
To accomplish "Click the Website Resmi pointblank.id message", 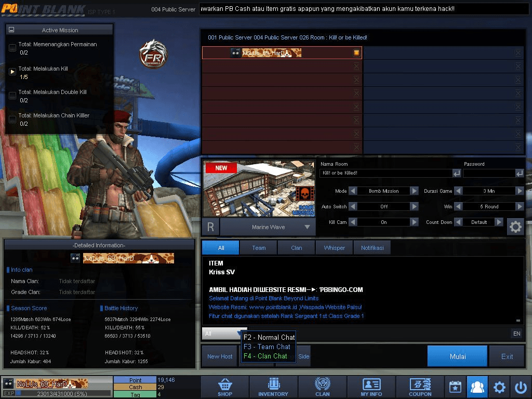I will (x=285, y=307).
